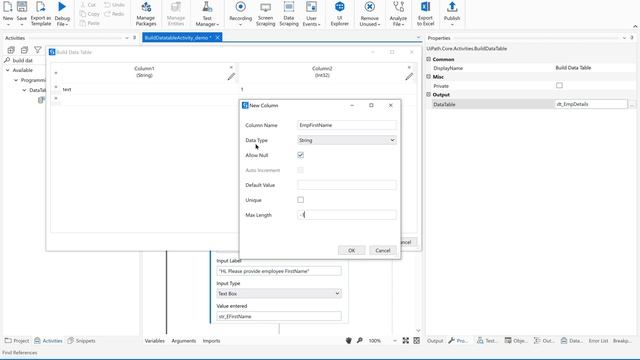
Task: Toggle the Allow Null checkbox
Action: click(300, 155)
